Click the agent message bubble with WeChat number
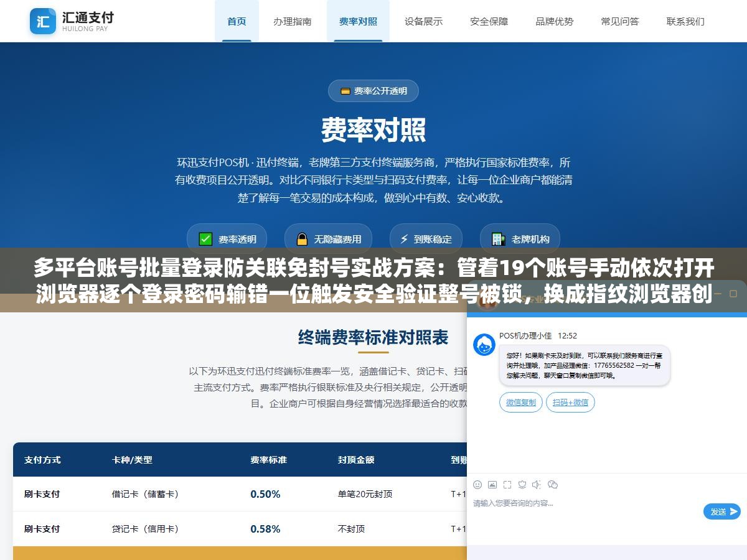The width and height of the screenshot is (747, 560). (x=585, y=365)
